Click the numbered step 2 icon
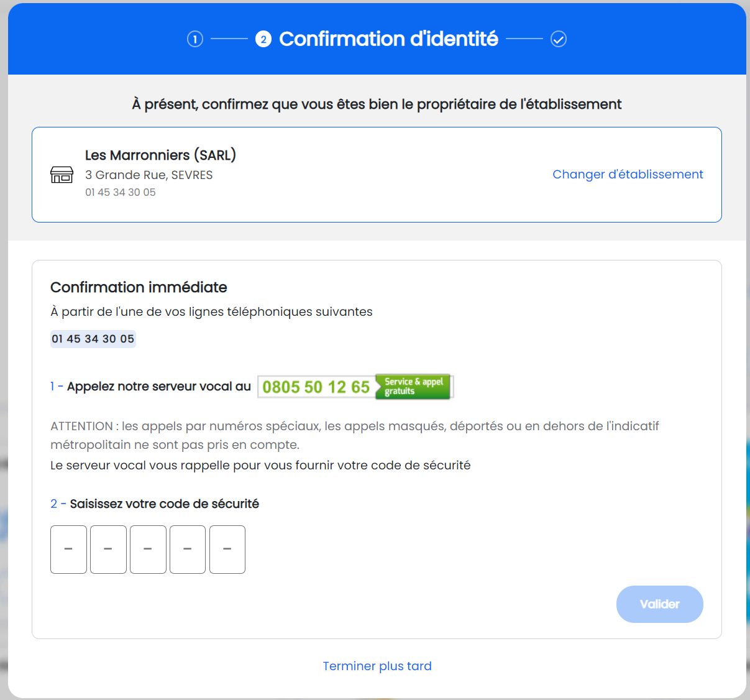This screenshot has height=700, width=750. point(264,39)
